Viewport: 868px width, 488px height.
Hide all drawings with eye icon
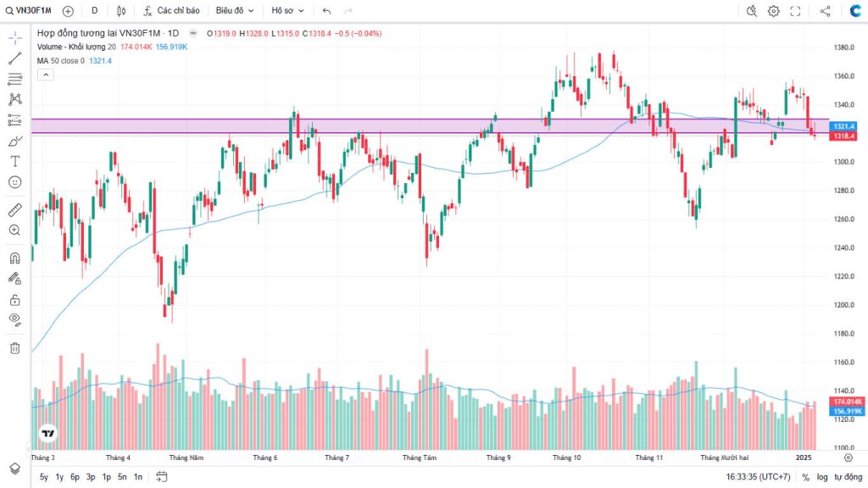coord(14,319)
